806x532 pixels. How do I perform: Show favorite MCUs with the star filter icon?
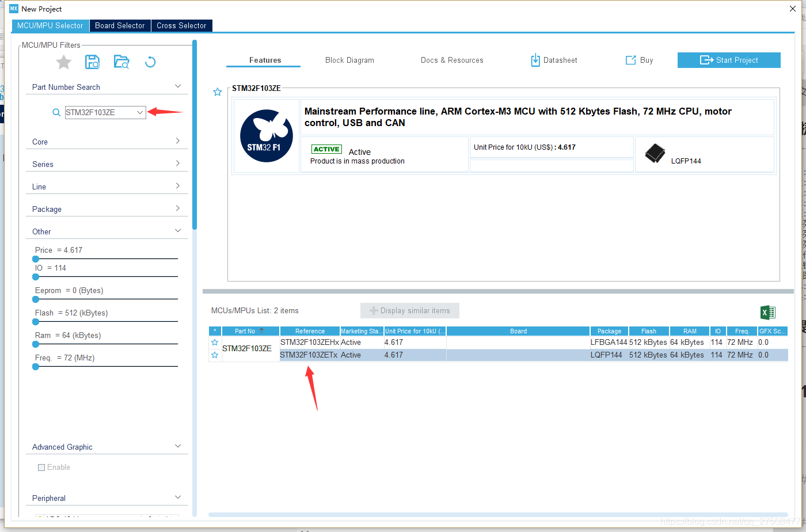pos(64,62)
